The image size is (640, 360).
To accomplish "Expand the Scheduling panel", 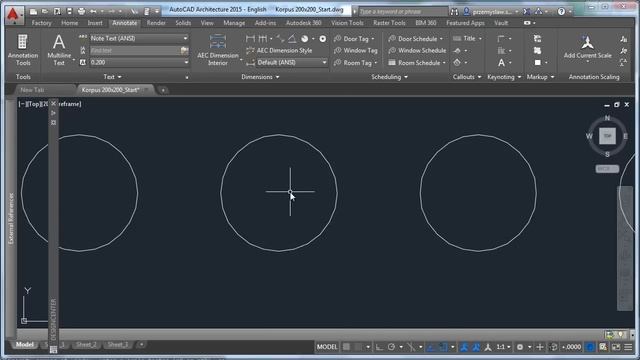I will [389, 77].
